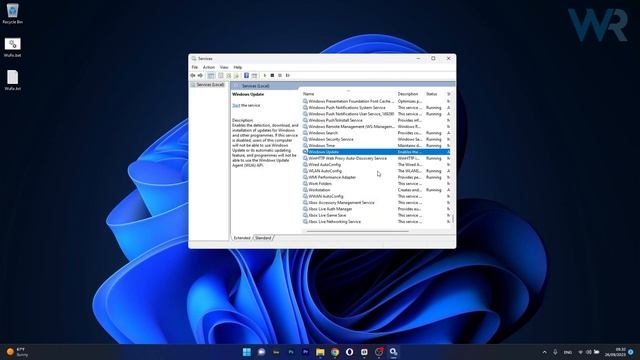The image size is (640, 360).
Task: Select Windows Push Notifications User Service row
Action: pyautogui.click(x=376, y=114)
